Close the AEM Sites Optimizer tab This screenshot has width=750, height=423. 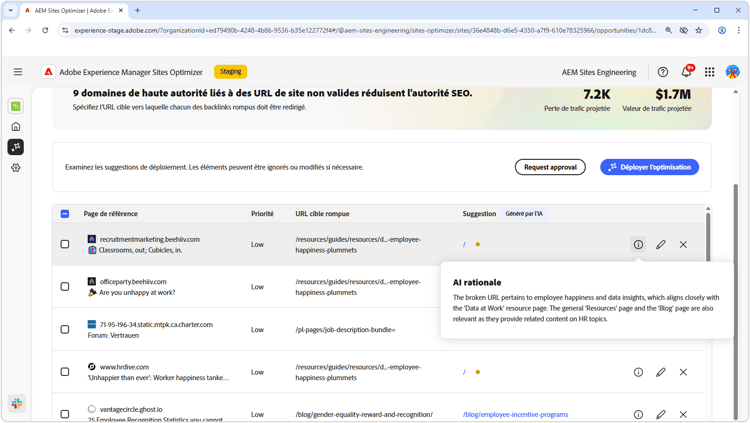121,10
